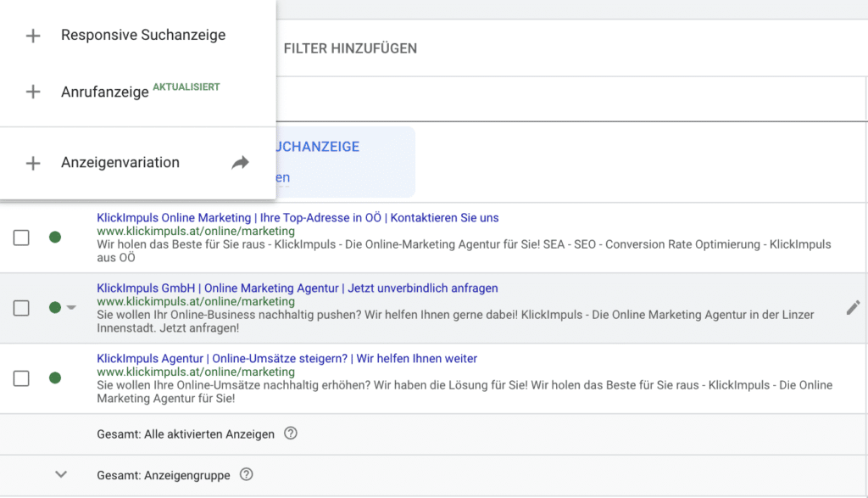The width and height of the screenshot is (868, 498).
Task: Select checkbox for KlickImpuls Online Marketing ad
Action: coord(21,238)
